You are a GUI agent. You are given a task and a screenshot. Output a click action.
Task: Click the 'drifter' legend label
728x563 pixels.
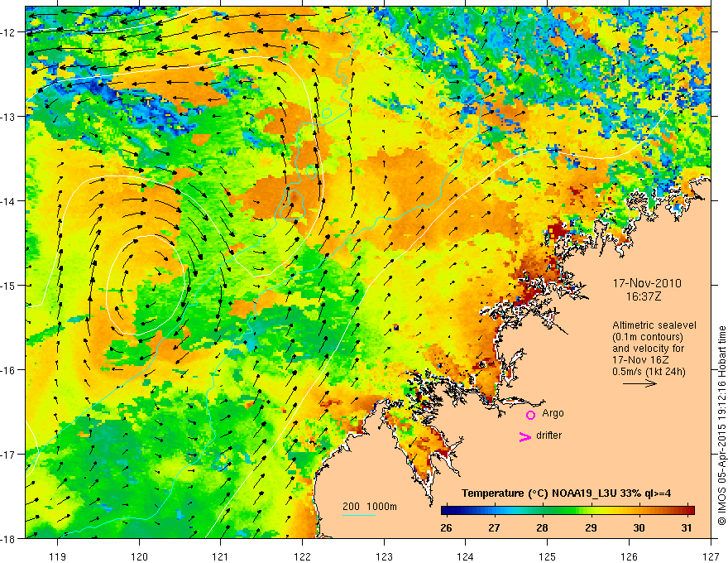pos(548,435)
